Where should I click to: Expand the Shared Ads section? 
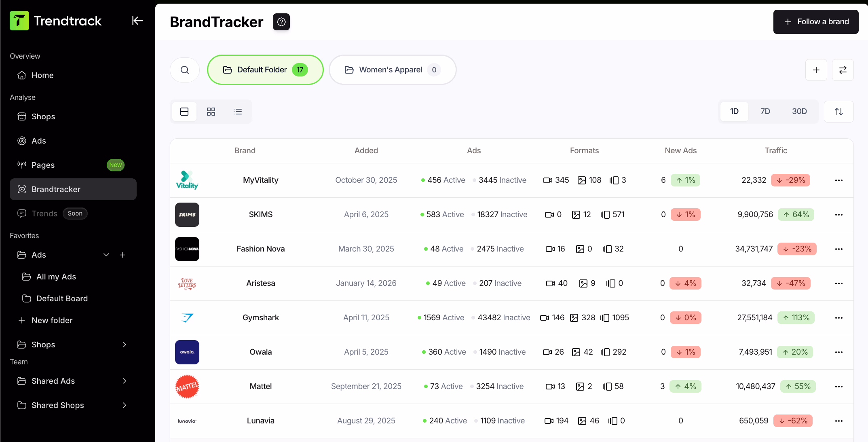click(124, 381)
